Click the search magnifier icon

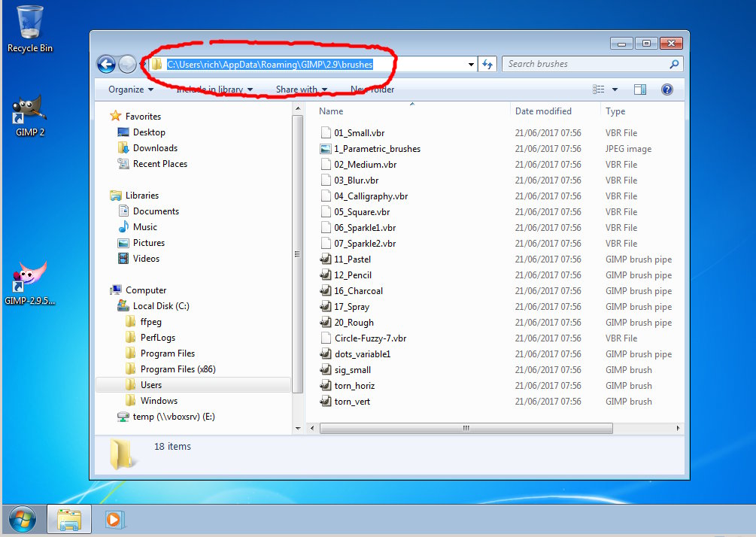pyautogui.click(x=674, y=64)
